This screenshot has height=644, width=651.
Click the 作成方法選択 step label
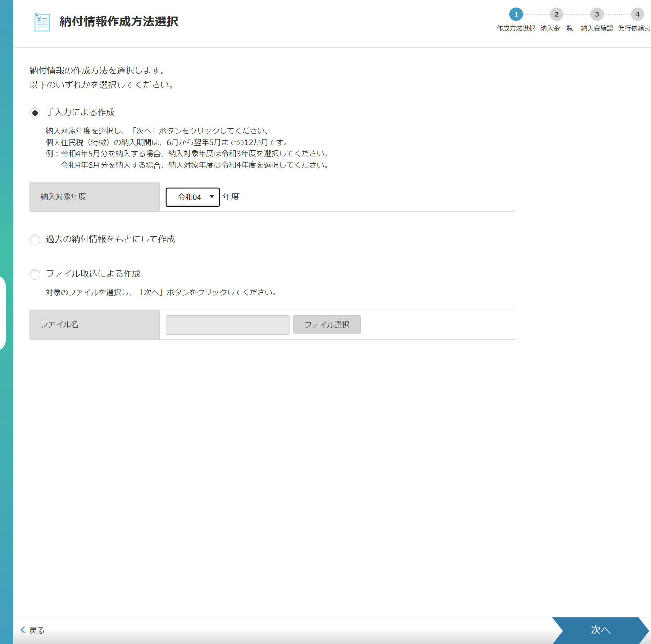[x=516, y=28]
